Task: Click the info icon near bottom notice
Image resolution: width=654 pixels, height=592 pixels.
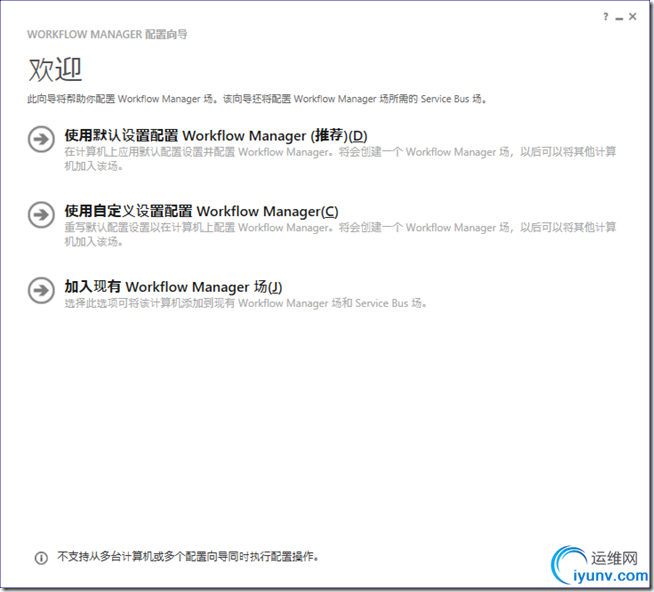Action: (41, 558)
